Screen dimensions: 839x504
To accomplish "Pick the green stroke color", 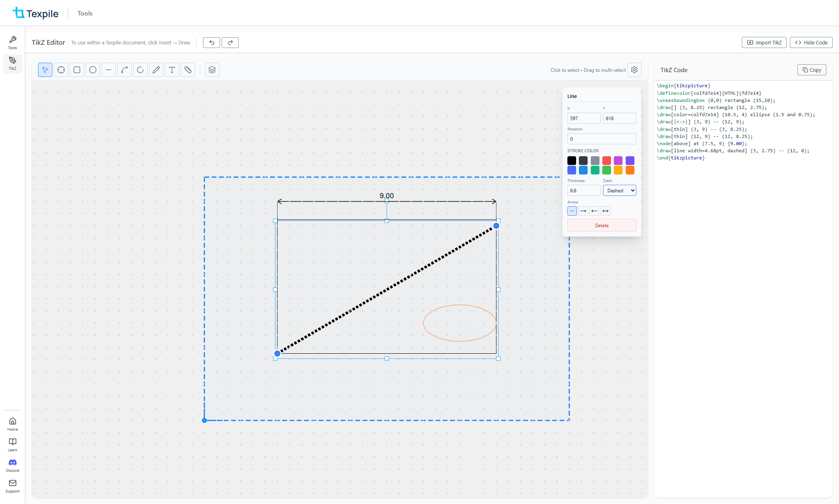I will point(607,170).
